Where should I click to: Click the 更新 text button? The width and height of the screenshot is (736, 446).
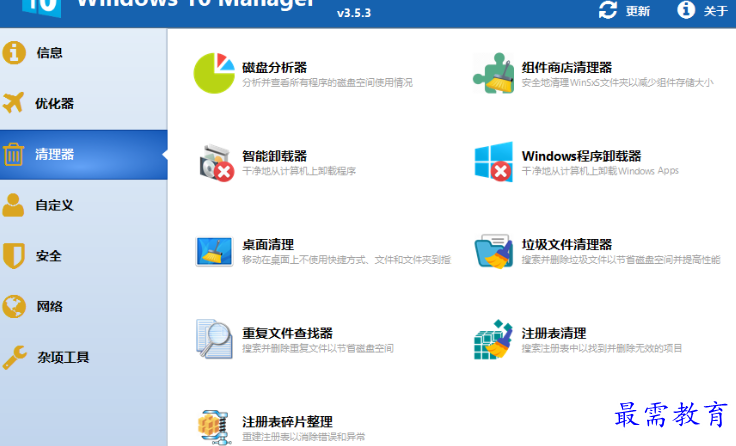637,11
